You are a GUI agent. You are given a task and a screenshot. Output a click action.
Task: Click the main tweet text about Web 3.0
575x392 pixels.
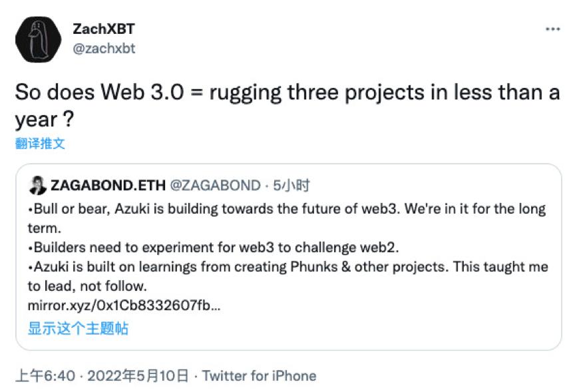point(287,106)
